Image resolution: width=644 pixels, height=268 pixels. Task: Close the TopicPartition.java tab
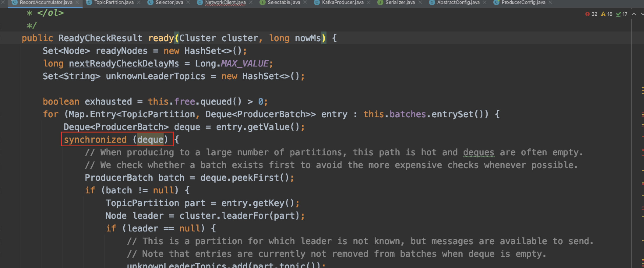[x=139, y=2]
